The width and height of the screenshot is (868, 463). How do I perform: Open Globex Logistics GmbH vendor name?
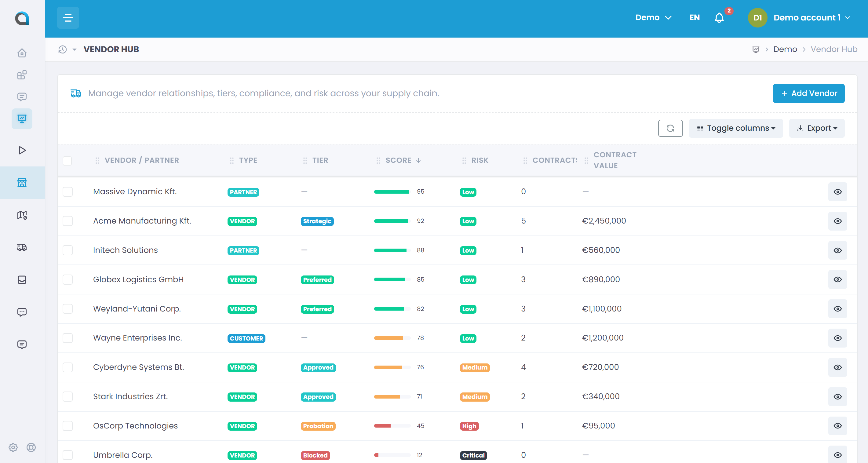point(138,279)
